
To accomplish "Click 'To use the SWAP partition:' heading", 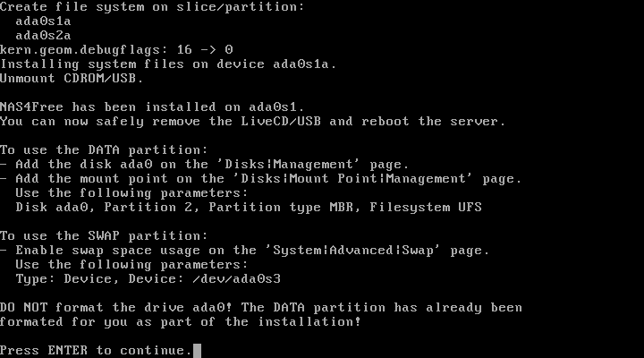I will point(104,236).
